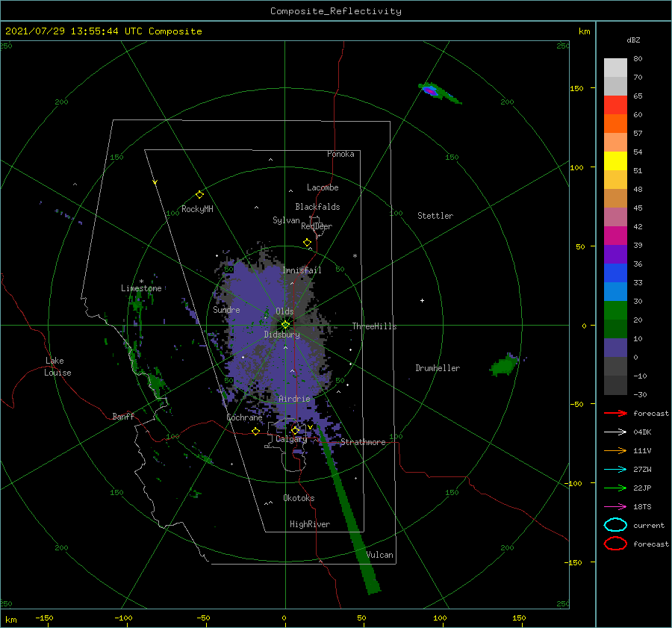Viewport: 672px width, 628px height.
Task: Click the 2021/07/29 13:55:44 UTC Composite timestamp
Action: (x=103, y=31)
